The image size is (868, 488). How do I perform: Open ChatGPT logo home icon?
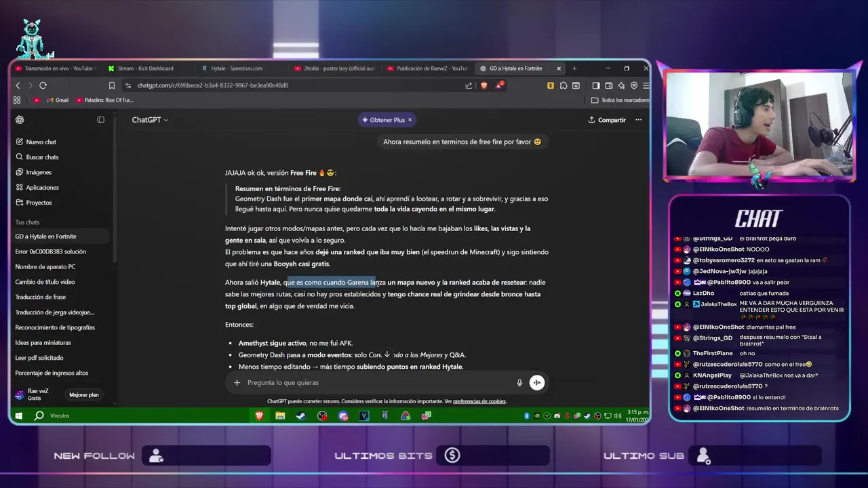[x=20, y=120]
